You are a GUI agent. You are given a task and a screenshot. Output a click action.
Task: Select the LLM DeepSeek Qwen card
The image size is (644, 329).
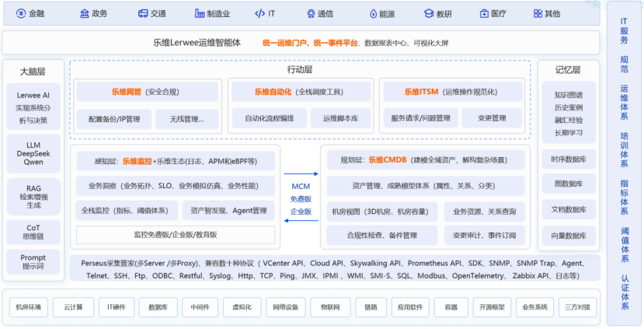pos(33,153)
